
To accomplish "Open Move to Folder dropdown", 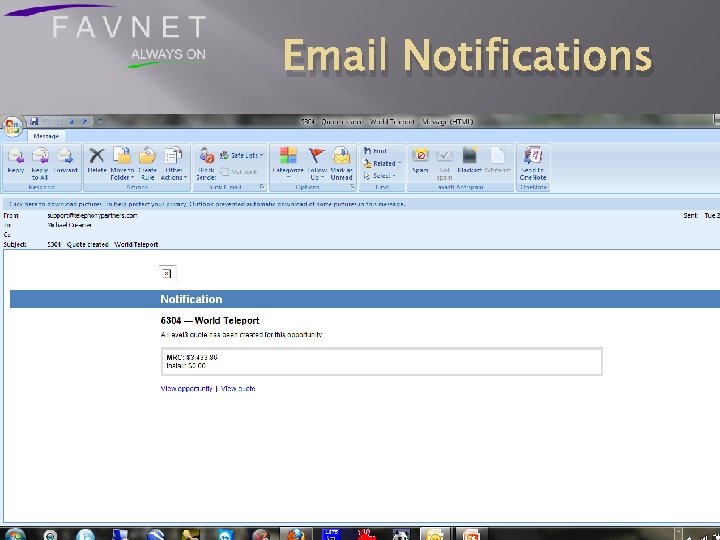I will pos(122,164).
